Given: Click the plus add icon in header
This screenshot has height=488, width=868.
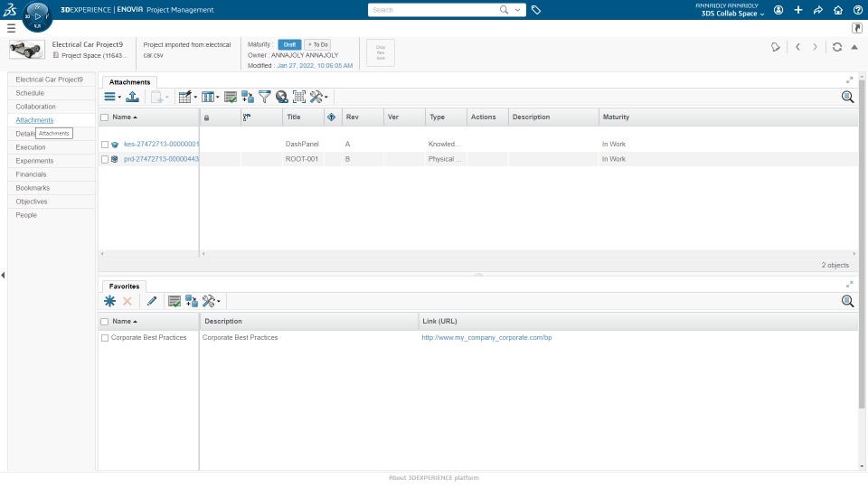Looking at the screenshot, I should (798, 10).
